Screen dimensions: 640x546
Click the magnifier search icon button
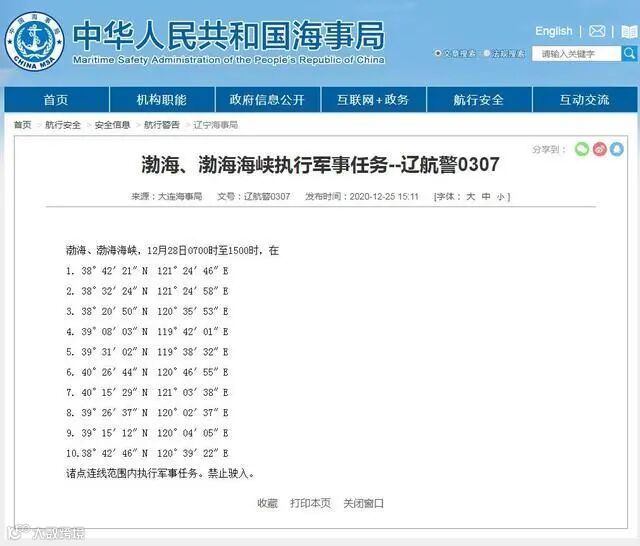[629, 53]
